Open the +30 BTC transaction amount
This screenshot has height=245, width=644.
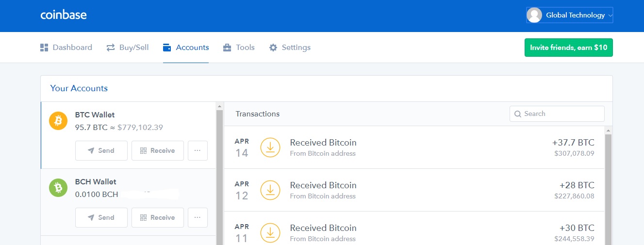pos(577,228)
